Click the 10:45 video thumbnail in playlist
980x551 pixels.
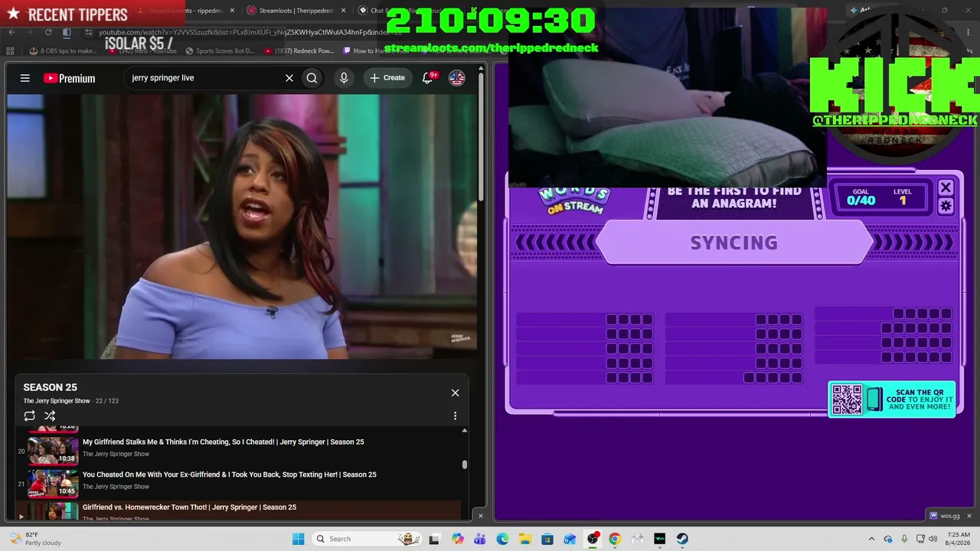click(54, 484)
